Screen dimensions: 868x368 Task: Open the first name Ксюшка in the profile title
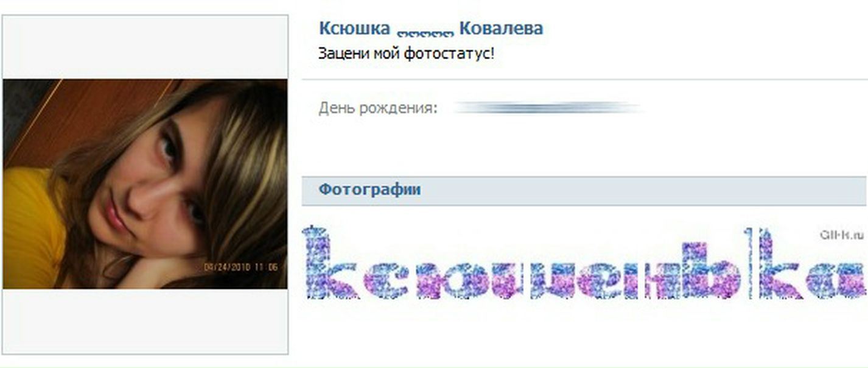point(354,28)
